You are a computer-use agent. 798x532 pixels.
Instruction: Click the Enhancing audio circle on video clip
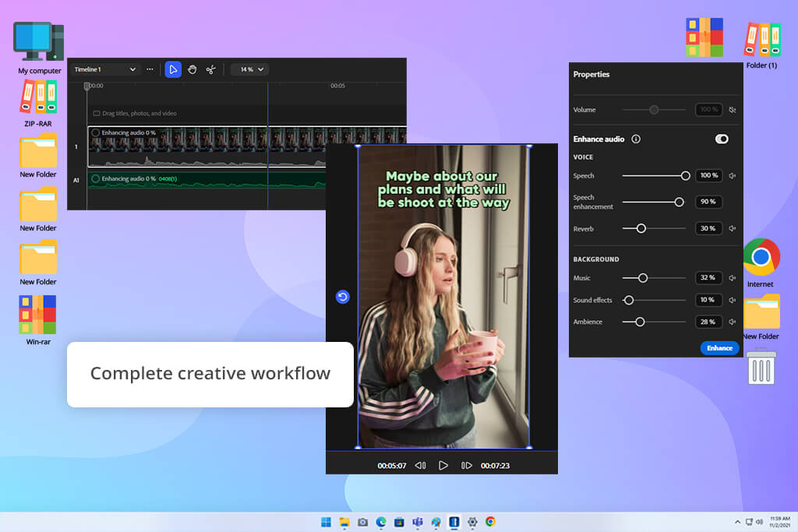coord(95,132)
